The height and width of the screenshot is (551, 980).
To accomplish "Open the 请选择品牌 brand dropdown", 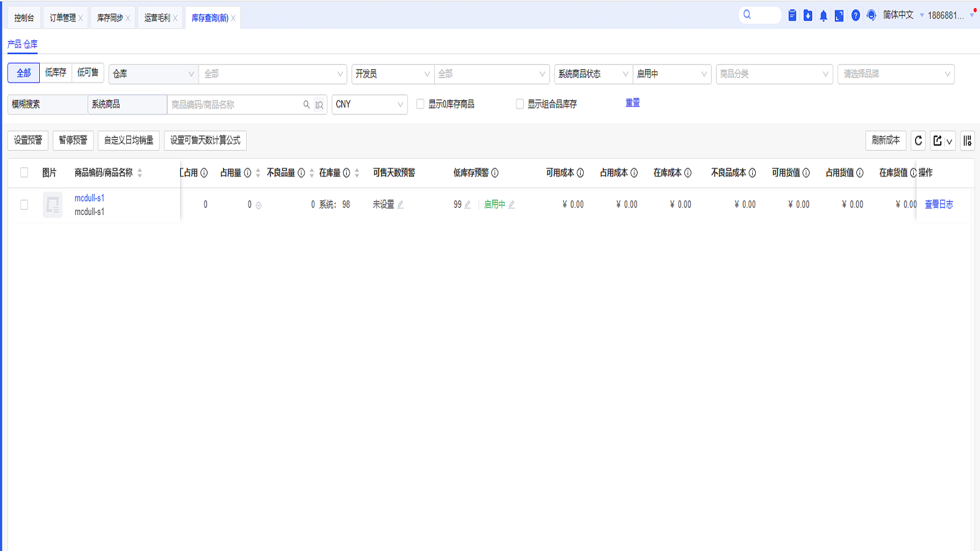I will (x=896, y=74).
